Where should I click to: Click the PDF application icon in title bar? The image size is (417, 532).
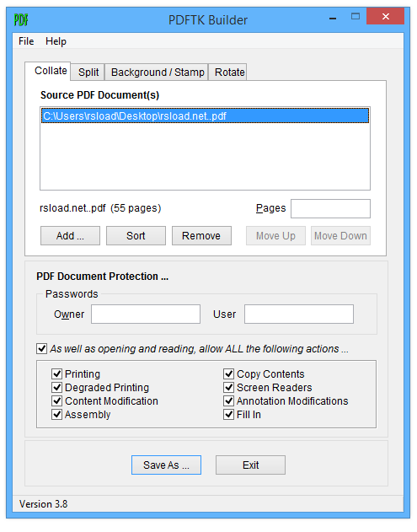click(x=21, y=19)
